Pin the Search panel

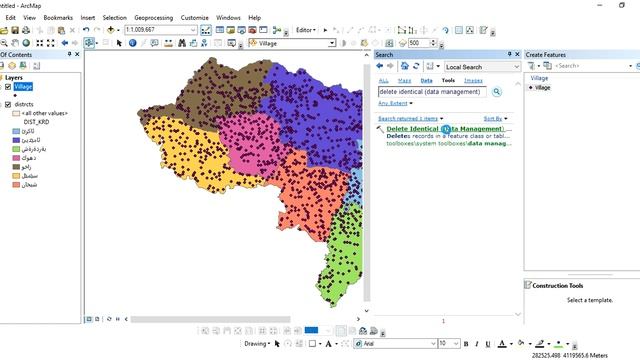pyautogui.click(x=509, y=54)
